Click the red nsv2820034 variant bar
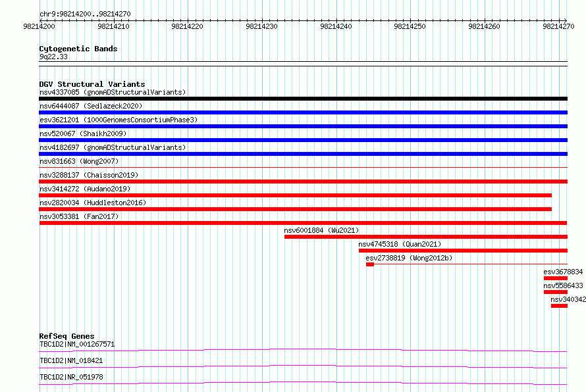 tap(295, 209)
